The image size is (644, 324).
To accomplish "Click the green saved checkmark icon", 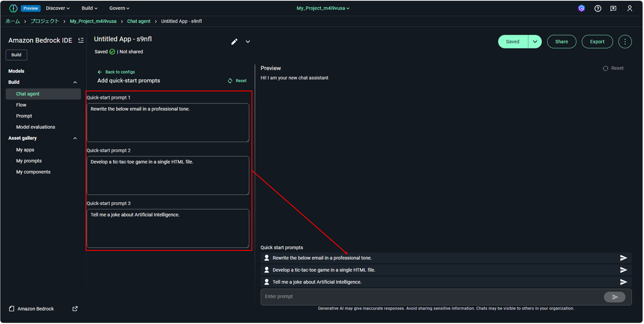I will [x=112, y=52].
